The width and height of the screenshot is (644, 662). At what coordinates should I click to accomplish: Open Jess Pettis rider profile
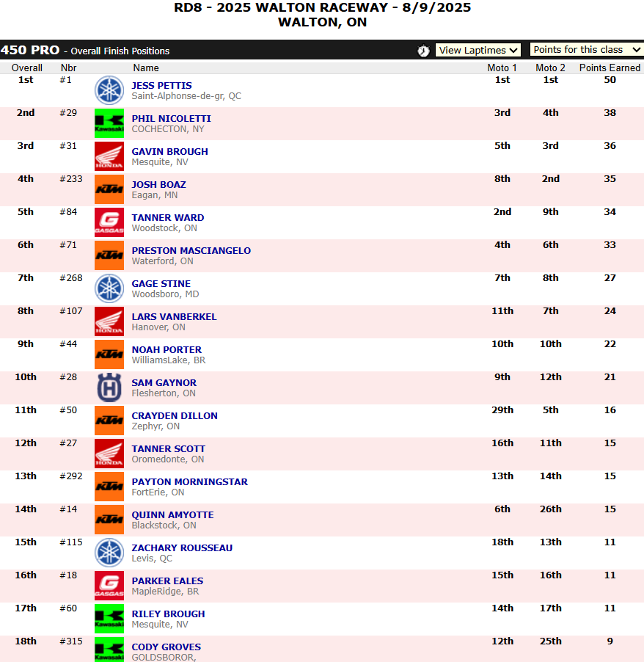tap(161, 86)
